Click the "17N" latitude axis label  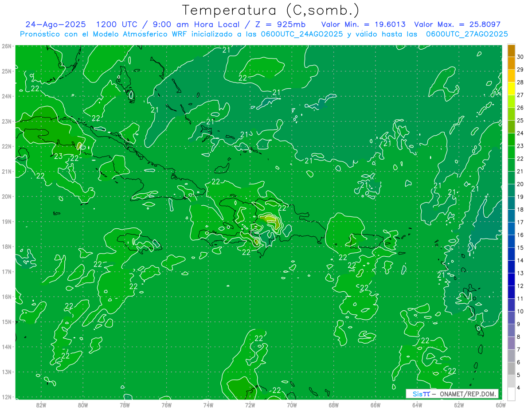pos(7,271)
